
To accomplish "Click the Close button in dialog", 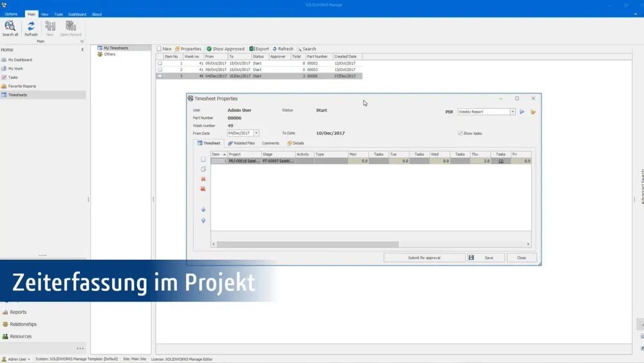I will 522,258.
